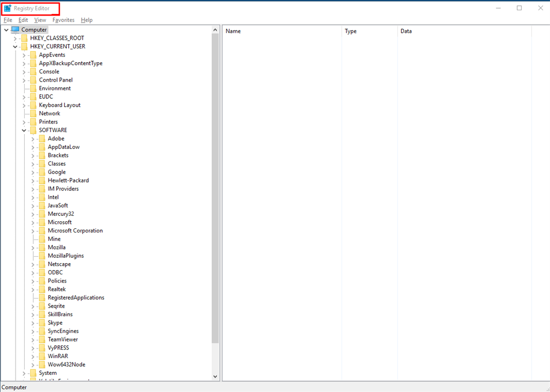Sort values by the Name column header
This screenshot has width=550, height=392.
point(282,31)
